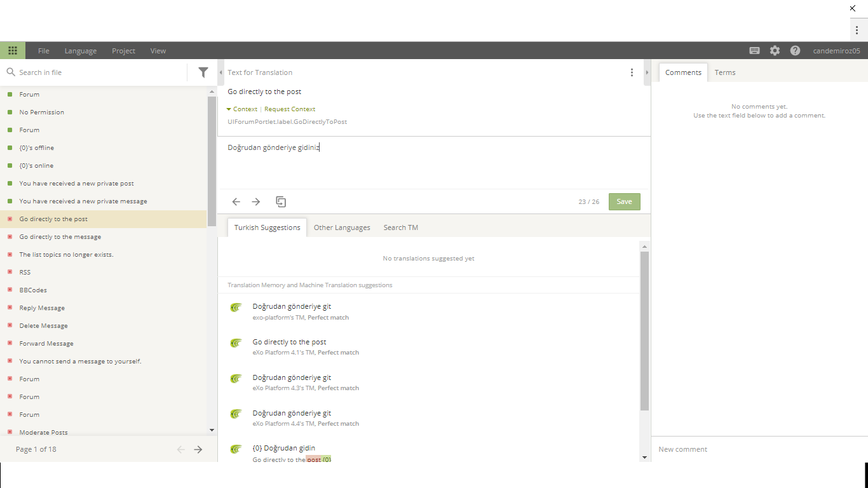This screenshot has height=488, width=868.
Task: Click the search magnifier icon
Action: 11,72
